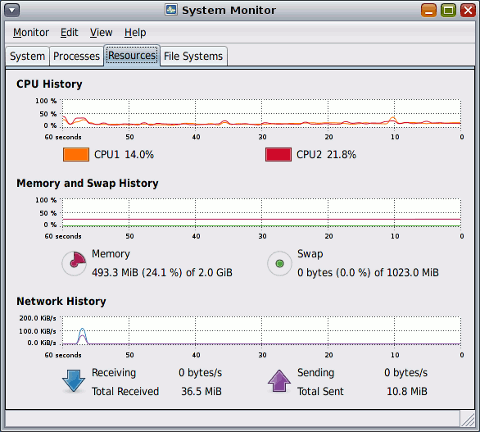
Task: Open the Help menu
Action: 135,32
